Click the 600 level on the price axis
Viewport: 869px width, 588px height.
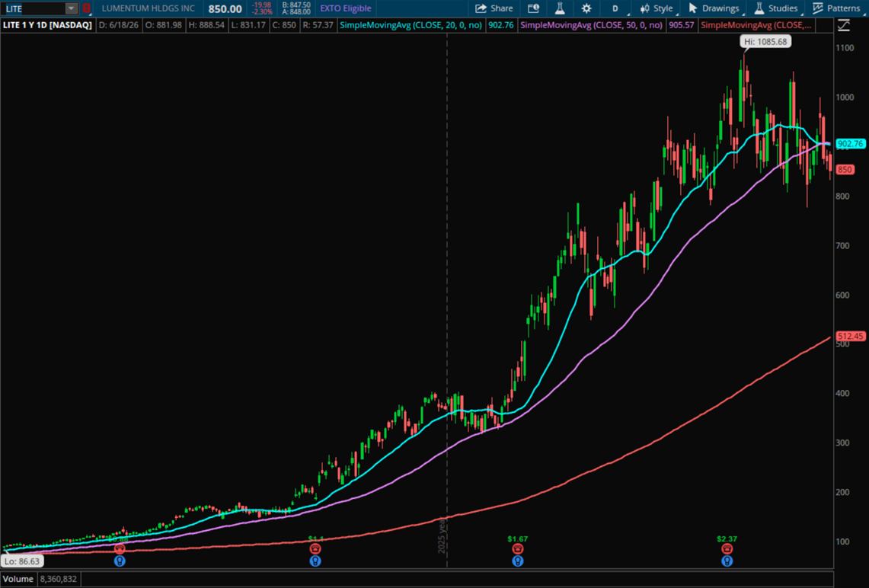(x=842, y=295)
